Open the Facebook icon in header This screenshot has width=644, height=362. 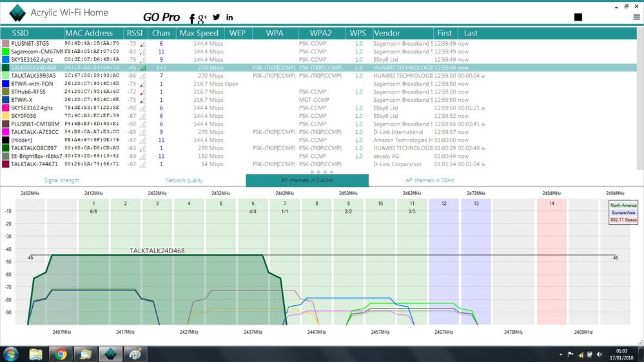[192, 18]
